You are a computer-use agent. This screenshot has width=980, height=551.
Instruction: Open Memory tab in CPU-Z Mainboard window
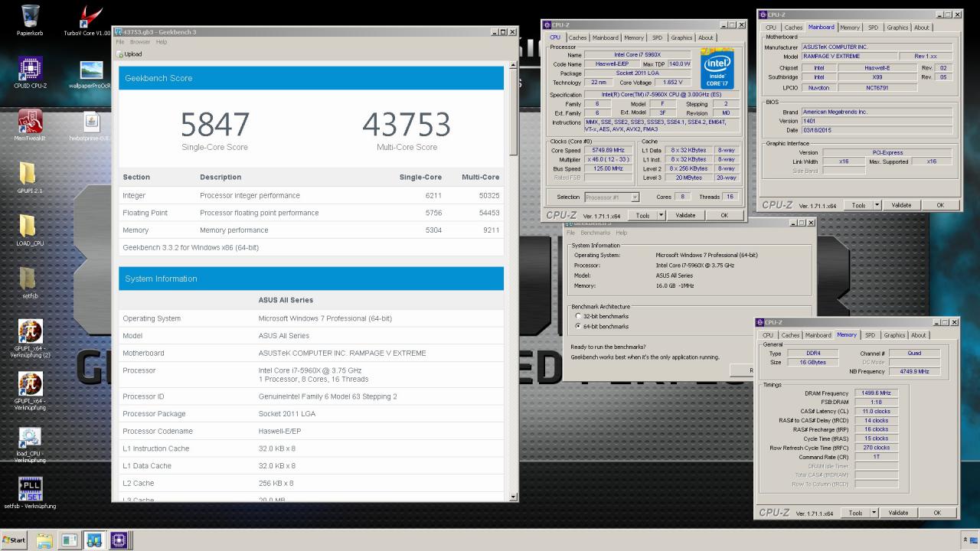[850, 28]
